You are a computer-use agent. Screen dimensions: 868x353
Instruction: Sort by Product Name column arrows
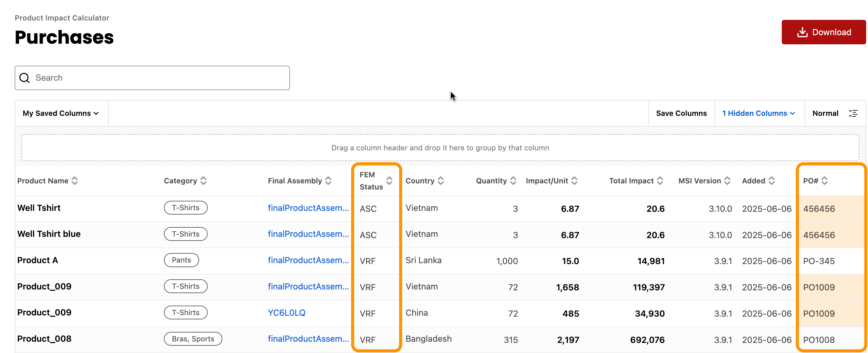75,181
